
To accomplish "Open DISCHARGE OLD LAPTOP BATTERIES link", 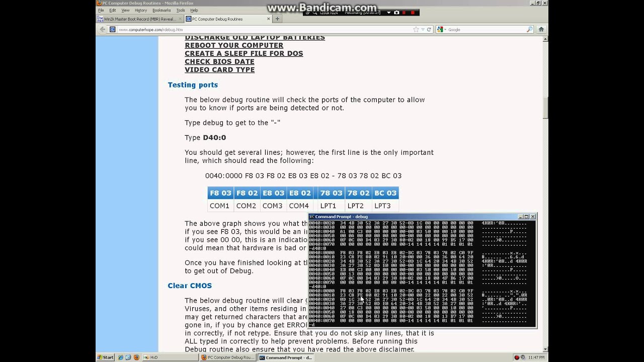I will coord(255,38).
